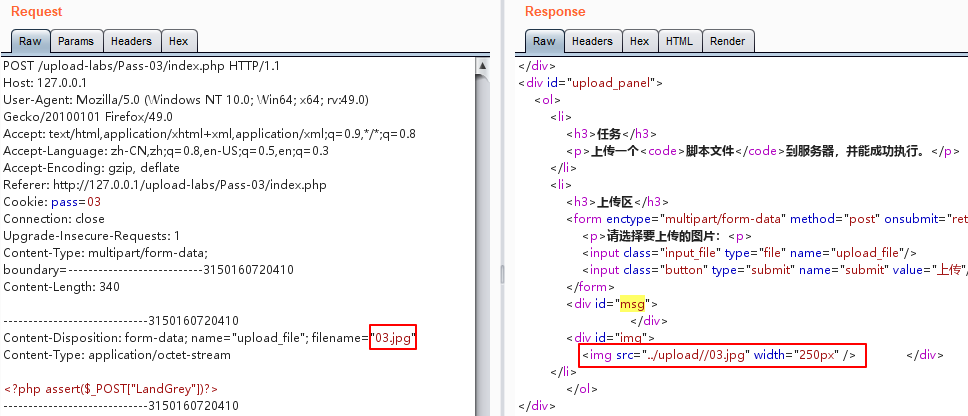Click the Upgrade-Insecure-Requests: 1 line
This screenshot has height=416, width=968.
point(91,236)
